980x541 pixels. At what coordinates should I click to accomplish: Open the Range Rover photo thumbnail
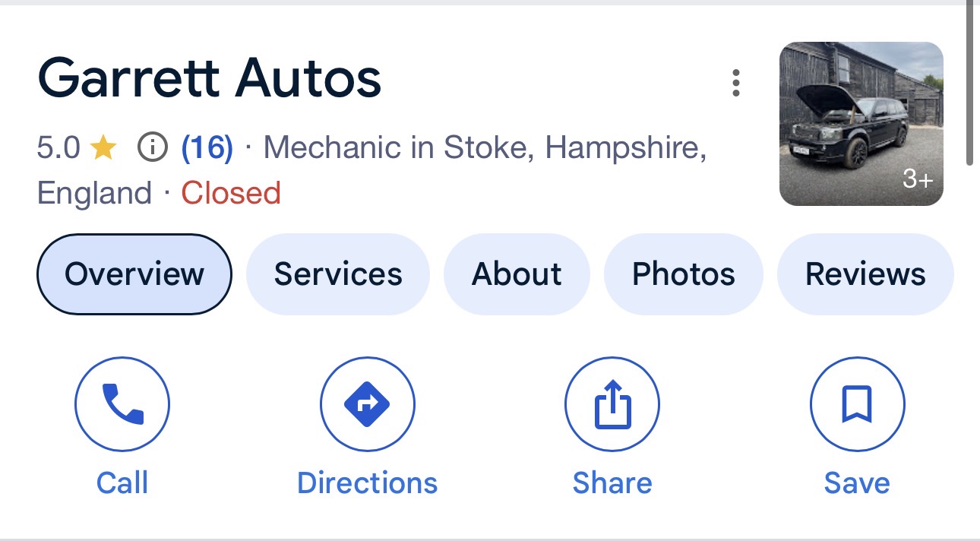click(861, 124)
